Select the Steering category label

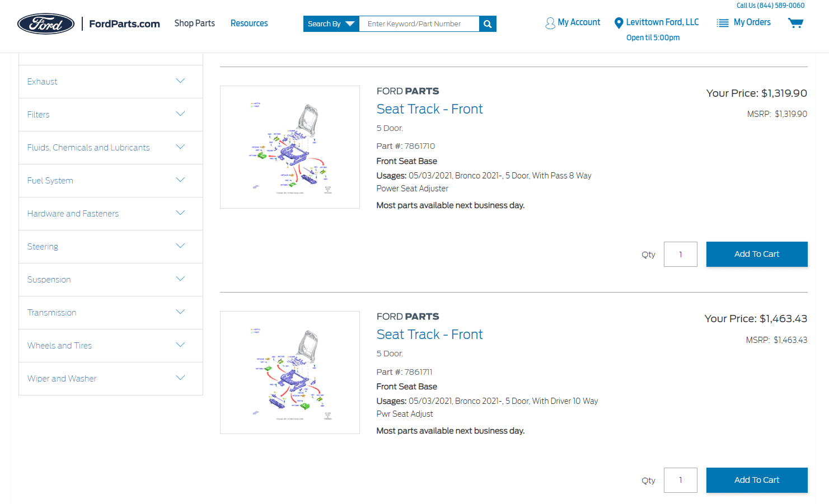coord(43,247)
